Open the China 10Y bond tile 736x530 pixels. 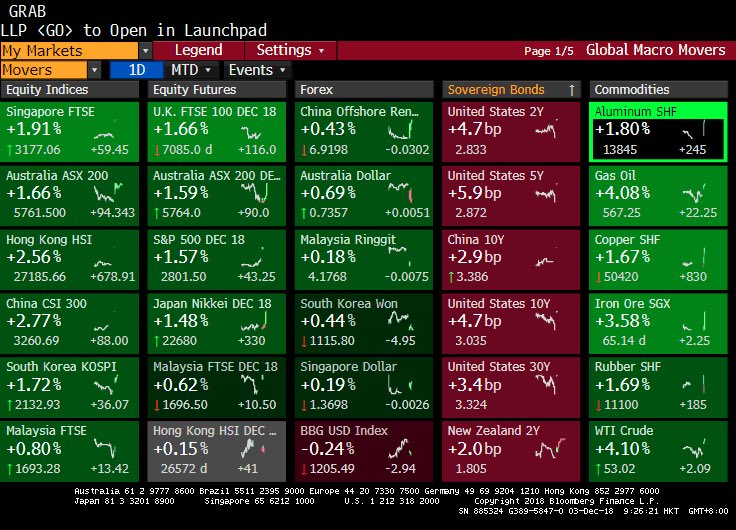(x=511, y=260)
